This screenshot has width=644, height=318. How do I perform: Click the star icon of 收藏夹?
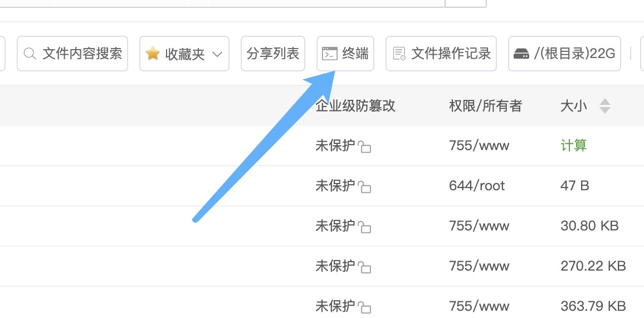click(153, 54)
